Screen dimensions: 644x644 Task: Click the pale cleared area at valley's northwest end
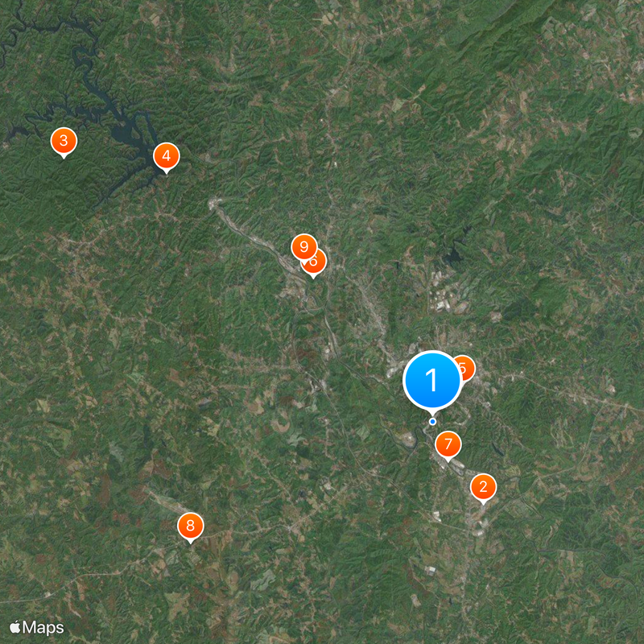(216, 204)
